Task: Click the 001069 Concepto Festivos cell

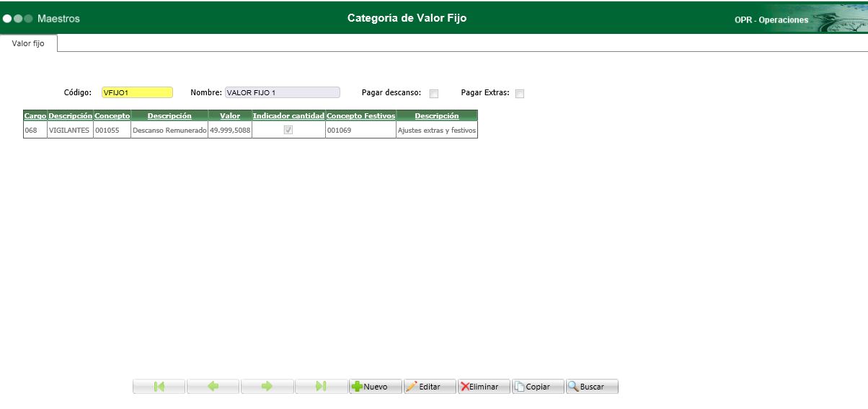Action: (x=360, y=130)
